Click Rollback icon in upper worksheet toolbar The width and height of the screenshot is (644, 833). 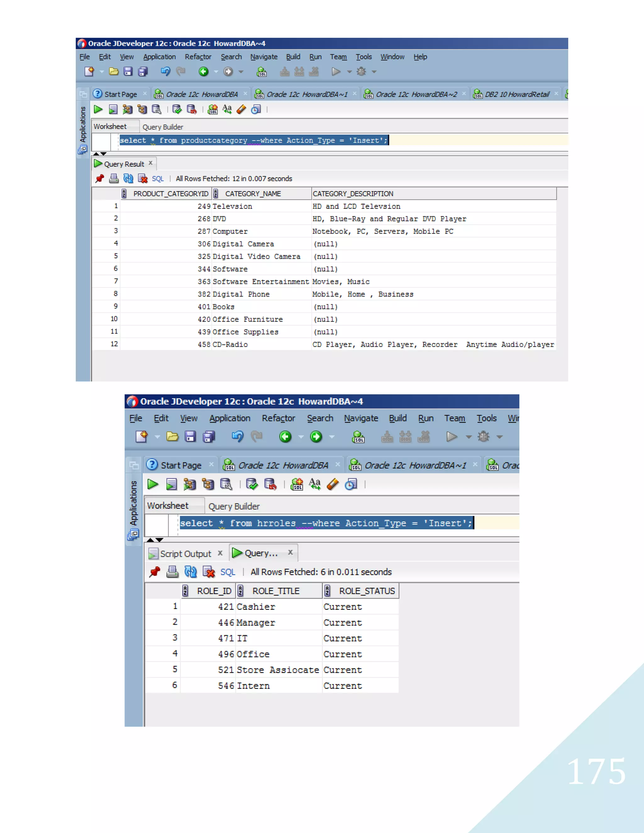192,110
